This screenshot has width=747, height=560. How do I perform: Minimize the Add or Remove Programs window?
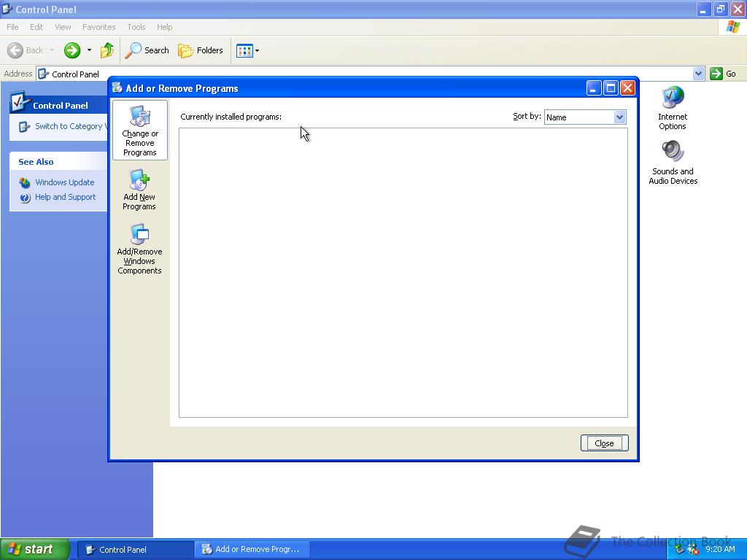click(594, 88)
